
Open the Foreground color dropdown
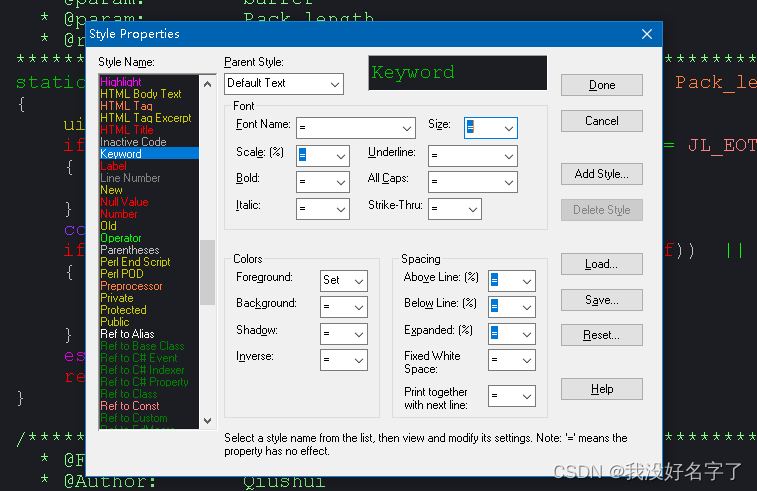pos(344,281)
